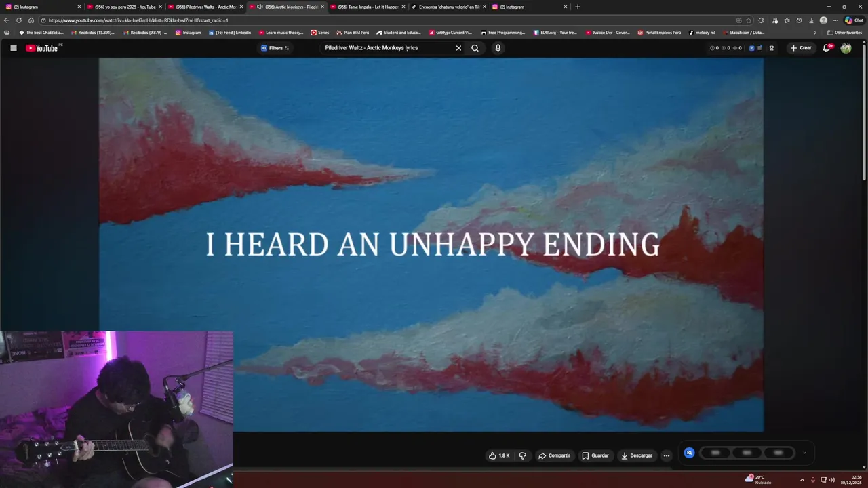Run search with the magnifier icon
Image resolution: width=868 pixels, height=488 pixels.
tap(475, 48)
